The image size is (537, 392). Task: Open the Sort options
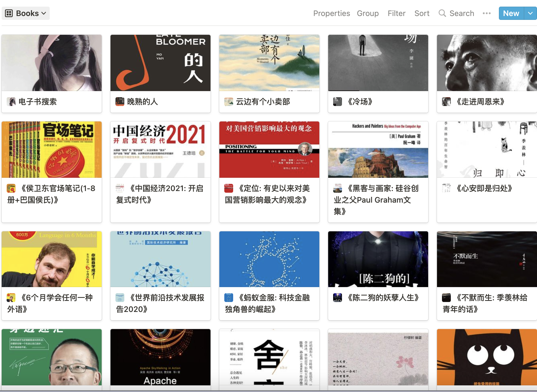(x=422, y=13)
